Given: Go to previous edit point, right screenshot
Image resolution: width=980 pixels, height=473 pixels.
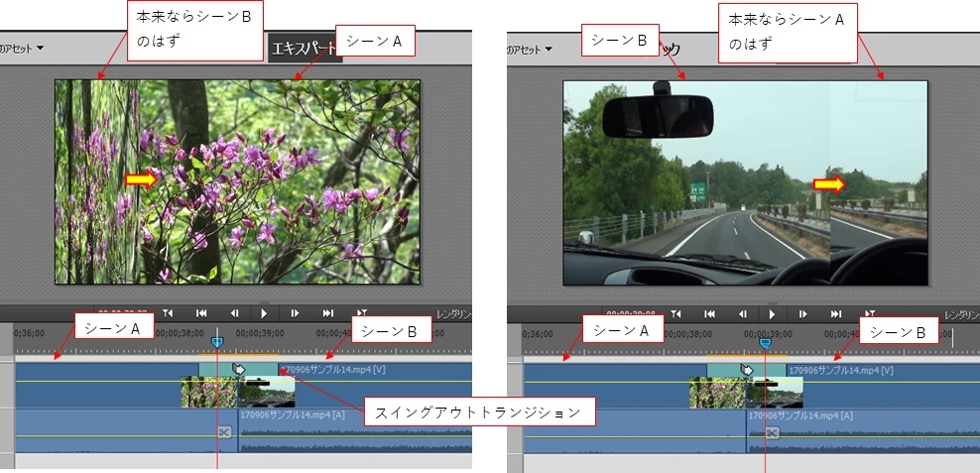Looking at the screenshot, I should pyautogui.click(x=709, y=313).
